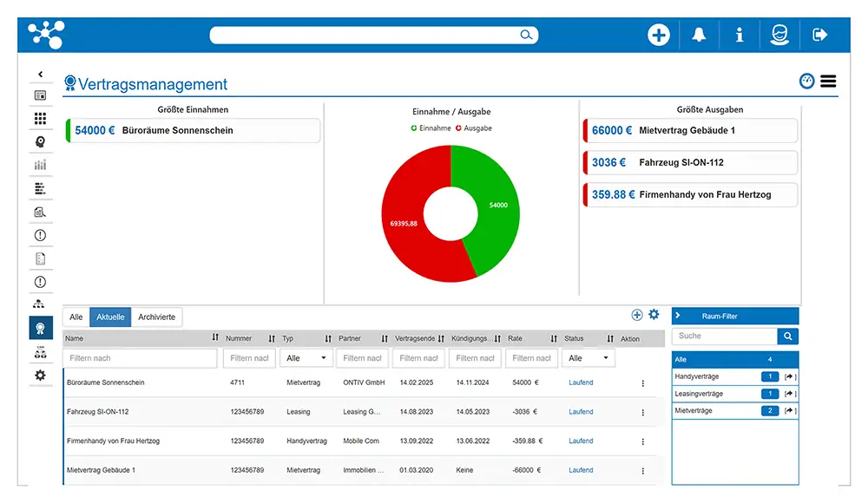Open the Typ filter dropdown
The width and height of the screenshot is (868, 503).
pyautogui.click(x=306, y=358)
